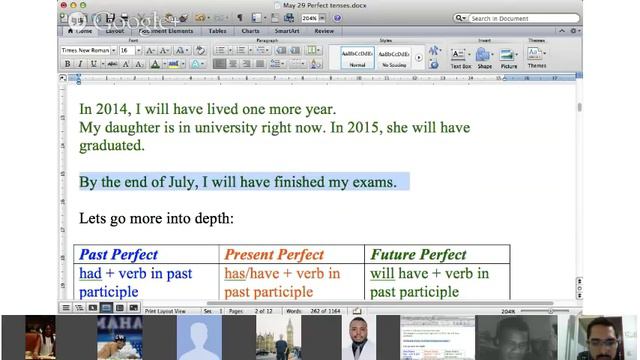Open the Charts ribbon tab
The width and height of the screenshot is (640, 360).
(250, 31)
